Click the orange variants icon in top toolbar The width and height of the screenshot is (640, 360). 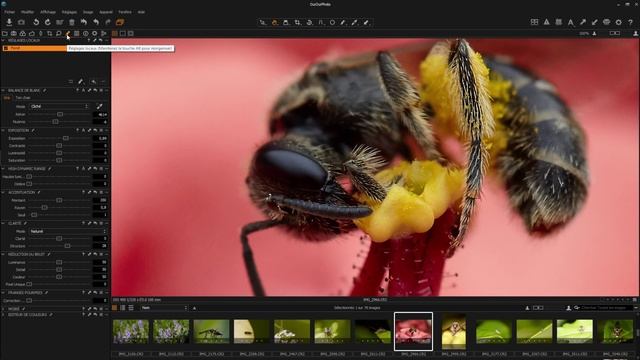(120, 22)
